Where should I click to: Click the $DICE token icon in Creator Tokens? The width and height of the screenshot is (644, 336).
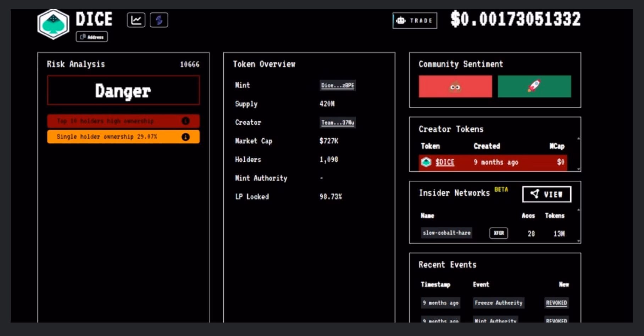(426, 162)
